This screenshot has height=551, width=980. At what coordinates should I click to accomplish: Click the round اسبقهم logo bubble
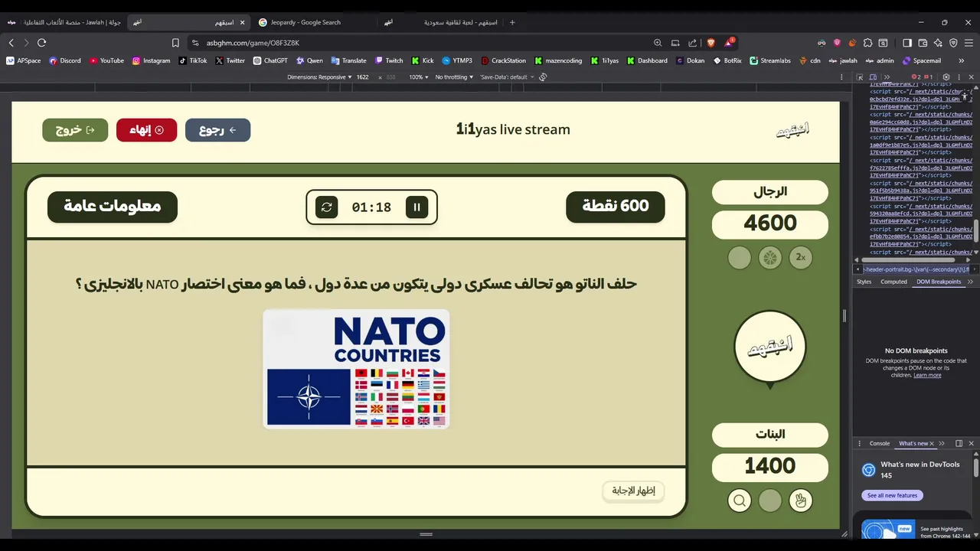770,347
